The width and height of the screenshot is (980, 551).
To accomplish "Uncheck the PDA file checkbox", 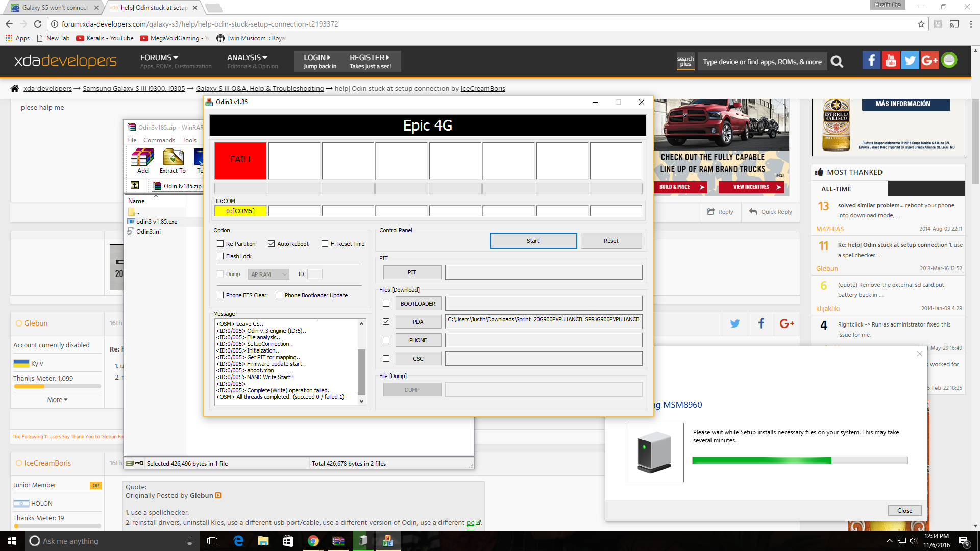I will coord(386,322).
